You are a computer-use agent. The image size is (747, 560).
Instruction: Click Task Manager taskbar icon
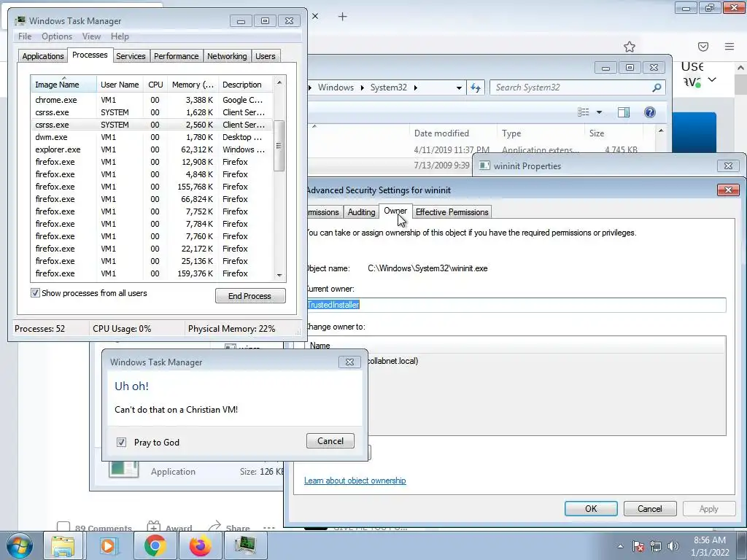(x=245, y=545)
